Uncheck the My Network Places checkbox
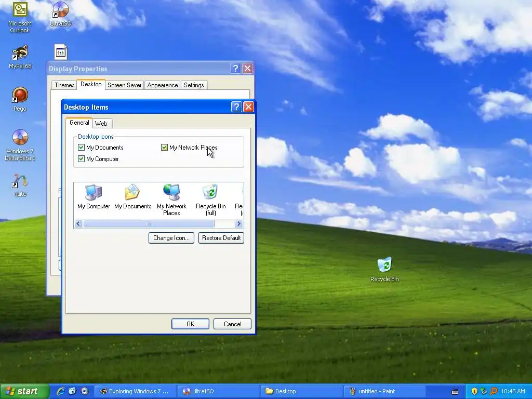This screenshot has width=532, height=399. 164,147
